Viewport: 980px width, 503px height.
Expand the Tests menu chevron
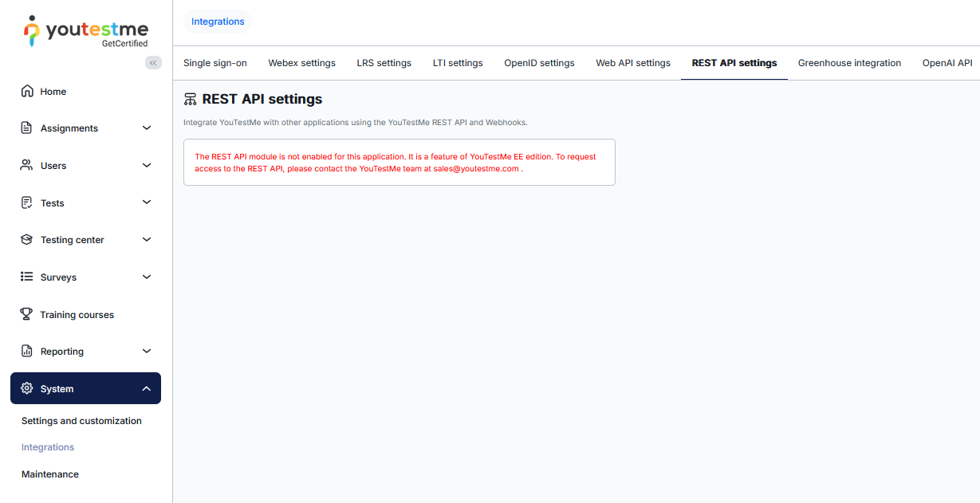(147, 202)
